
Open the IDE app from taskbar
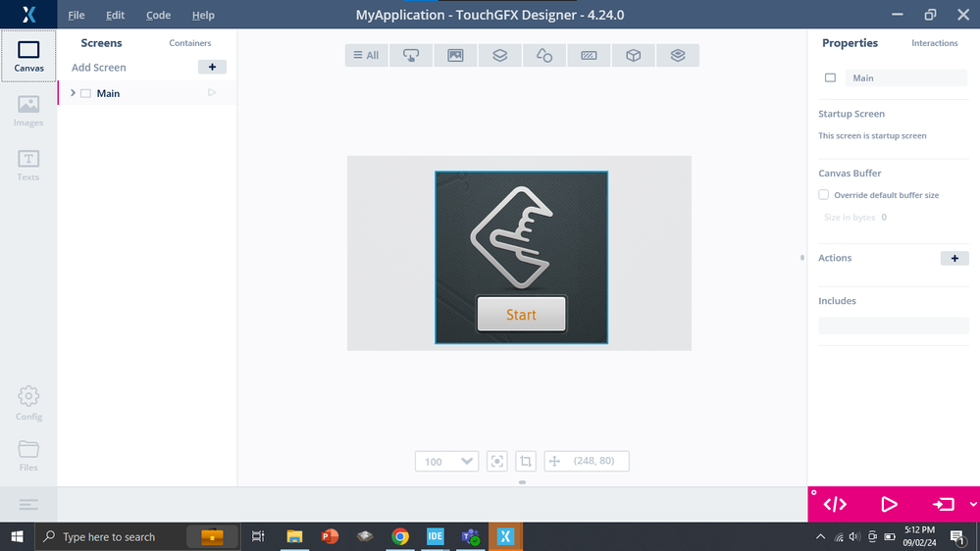(x=435, y=536)
